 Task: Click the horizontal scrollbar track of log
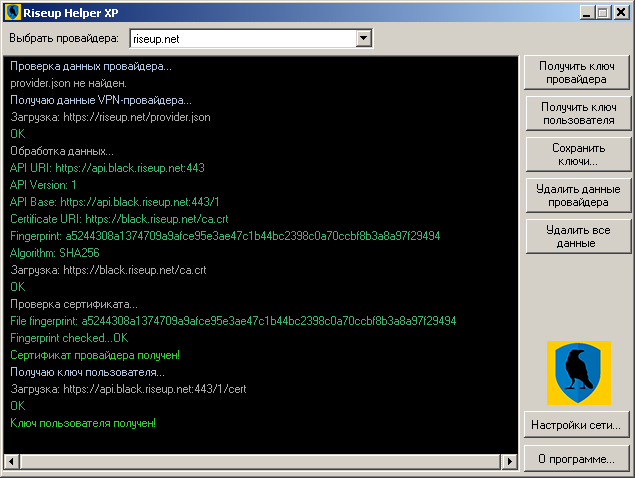(260, 461)
